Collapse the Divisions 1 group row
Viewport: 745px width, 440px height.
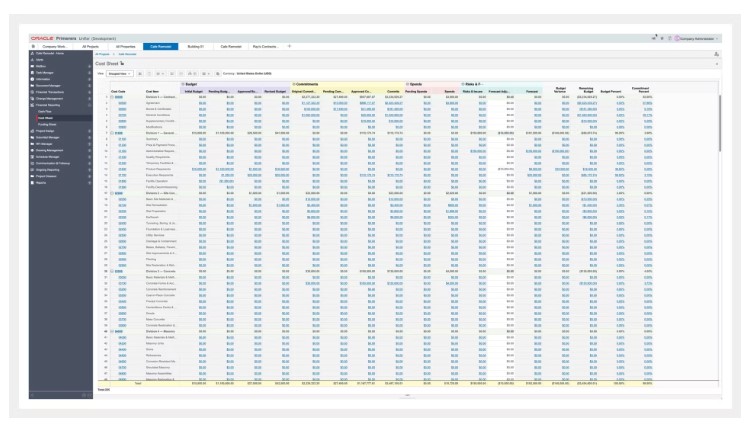(112, 133)
